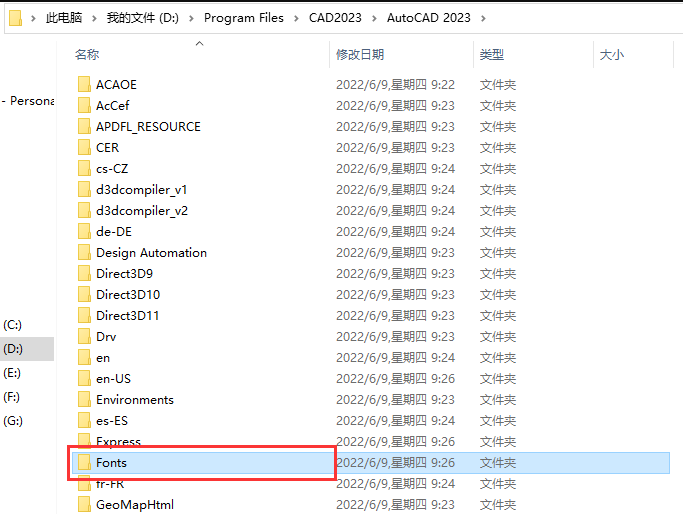683x514 pixels.
Task: Click the Direct3D10 folder icon
Action: [84, 294]
